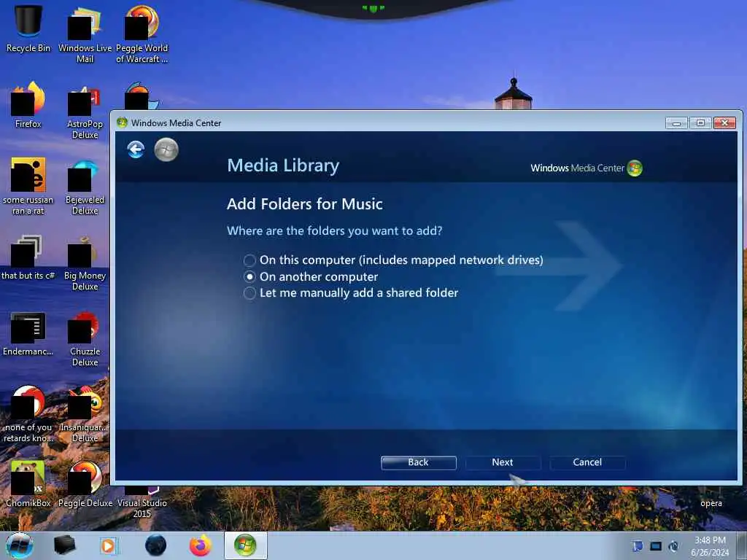This screenshot has width=747, height=560.
Task: Open AstroPop Deluxe desktop shortcut
Action: pos(85,112)
